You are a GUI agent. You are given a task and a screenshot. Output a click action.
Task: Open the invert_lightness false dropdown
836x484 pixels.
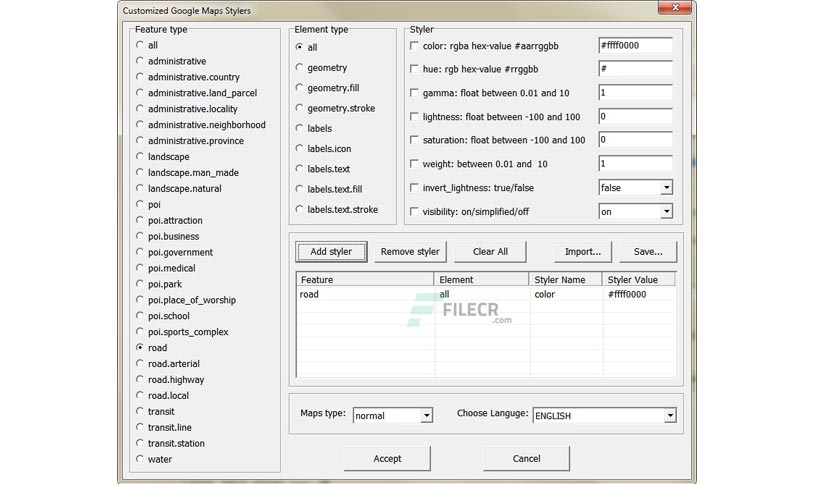(x=666, y=188)
